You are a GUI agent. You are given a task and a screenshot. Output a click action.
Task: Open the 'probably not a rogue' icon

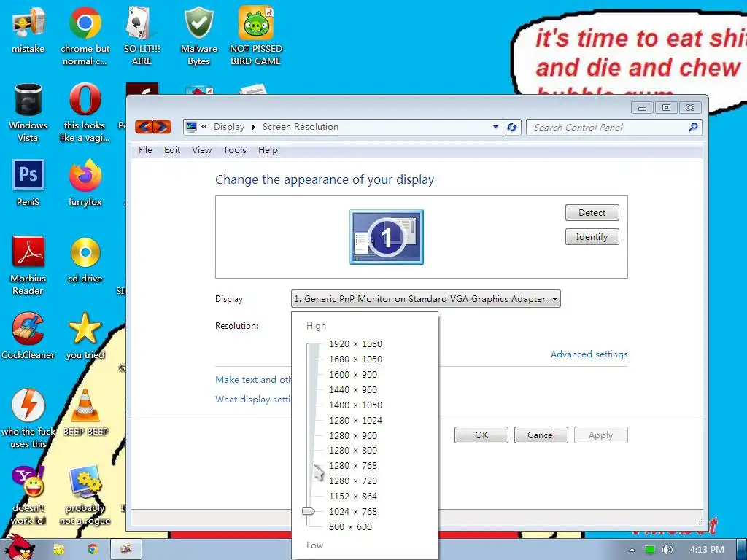85,495
